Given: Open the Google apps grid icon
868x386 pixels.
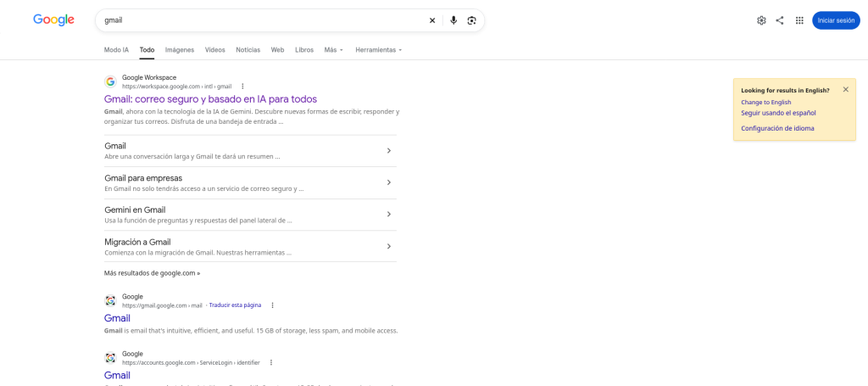Looking at the screenshot, I should 799,20.
